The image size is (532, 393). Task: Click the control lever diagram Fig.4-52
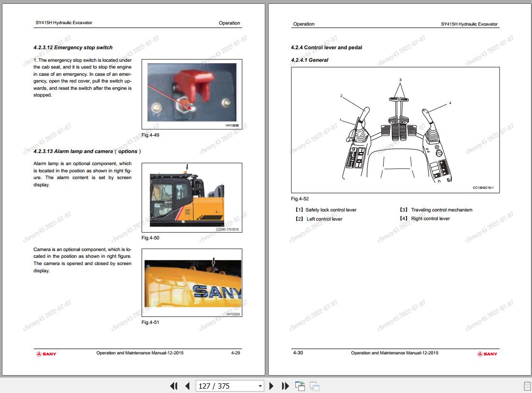point(395,130)
